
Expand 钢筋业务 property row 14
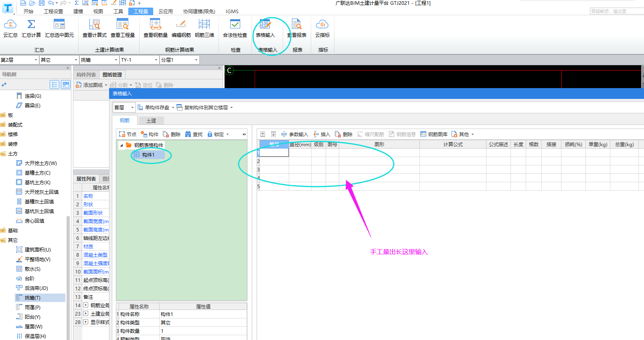click(x=85, y=305)
